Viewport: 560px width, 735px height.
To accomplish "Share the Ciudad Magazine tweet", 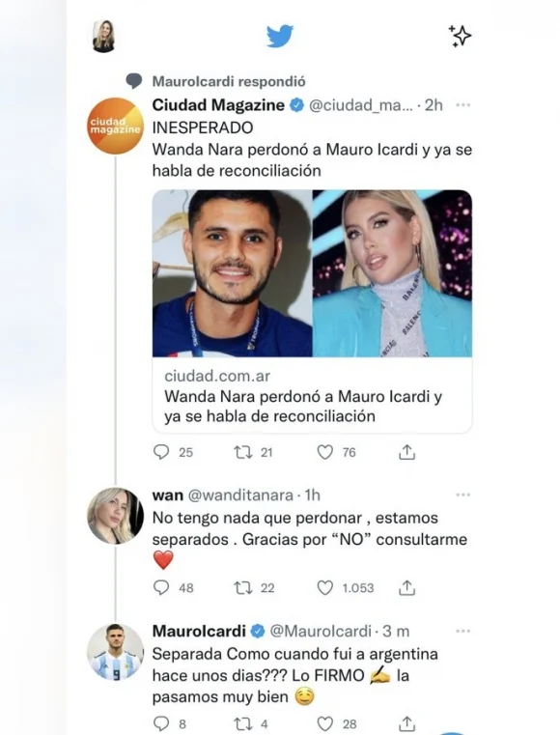I will 406,452.
